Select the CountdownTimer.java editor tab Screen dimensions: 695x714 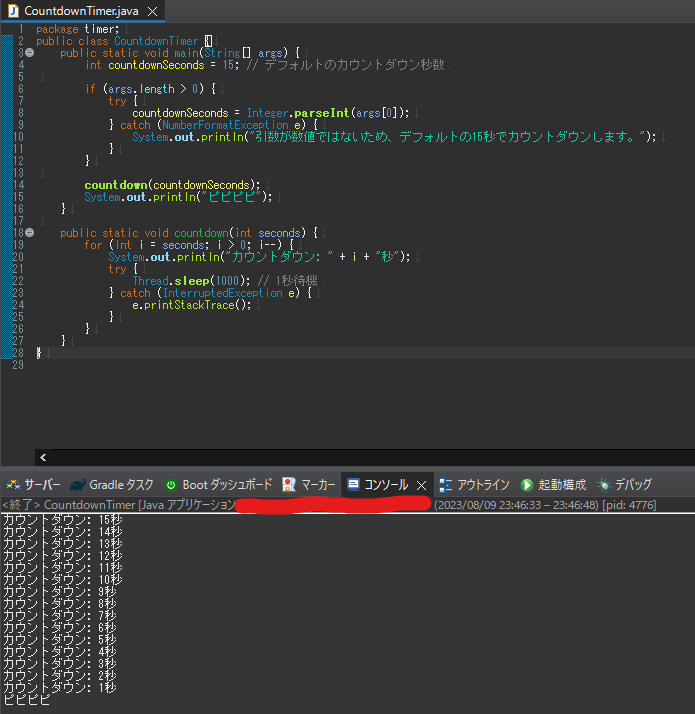(x=80, y=11)
